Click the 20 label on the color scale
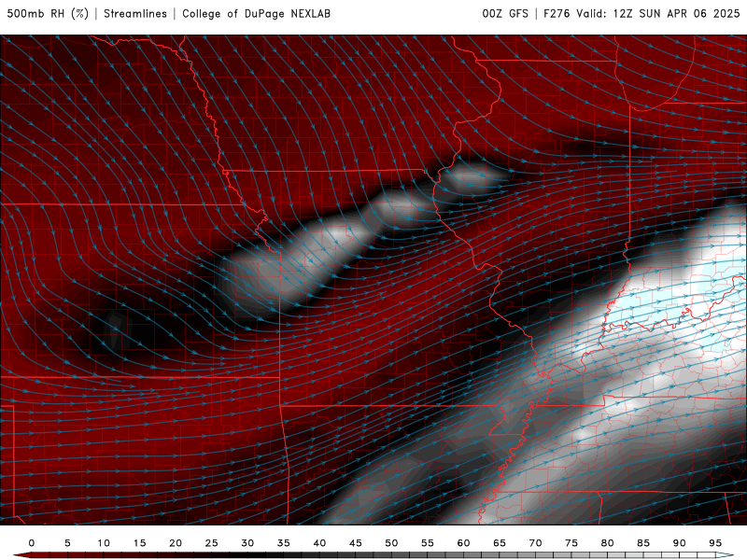The height and width of the screenshot is (560, 747). (x=176, y=543)
